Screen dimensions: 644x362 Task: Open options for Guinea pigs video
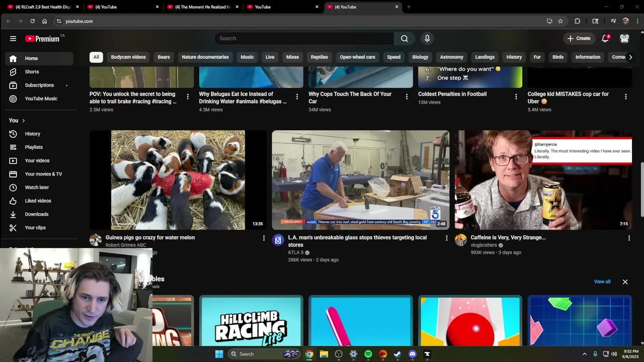264,238
